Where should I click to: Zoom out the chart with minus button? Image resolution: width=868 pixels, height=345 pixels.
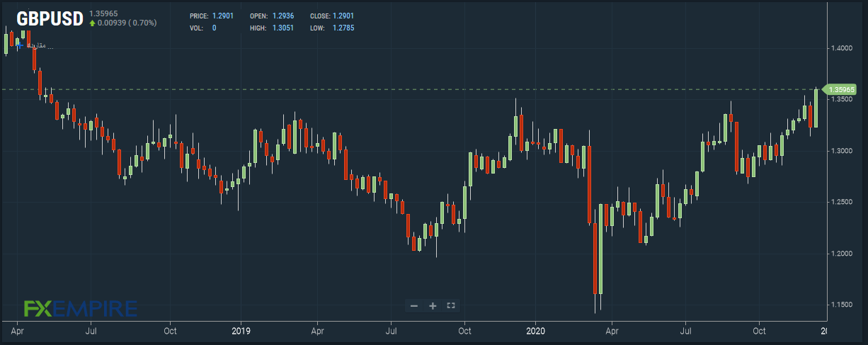[x=414, y=306]
